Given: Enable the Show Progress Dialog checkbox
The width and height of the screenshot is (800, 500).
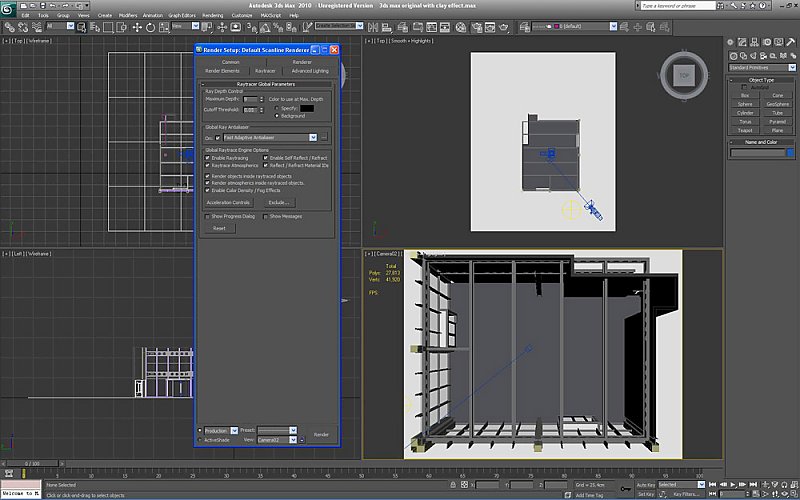Looking at the screenshot, I should point(208,216).
